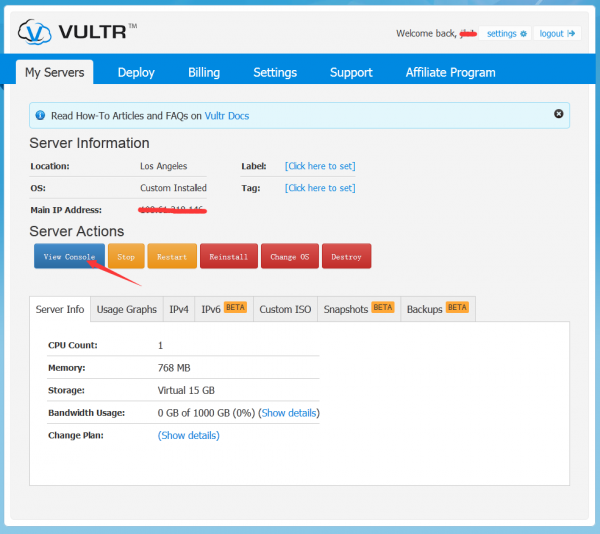Set the server Label value
Viewport: 600px width, 534px height.
coord(320,166)
